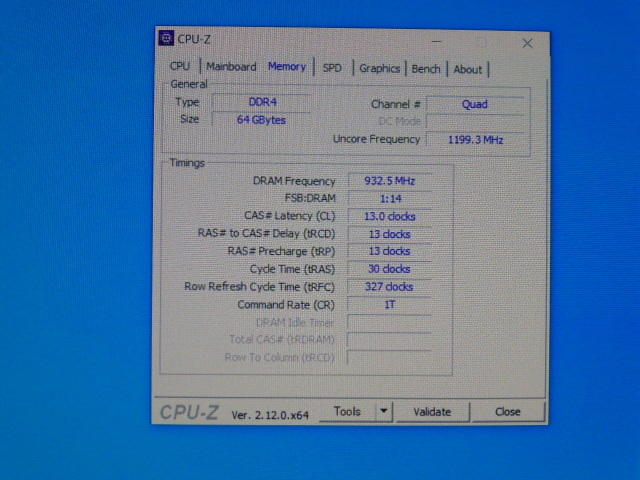This screenshot has height=480, width=640.
Task: Click the 30 clocks tRAS value
Action: click(390, 269)
